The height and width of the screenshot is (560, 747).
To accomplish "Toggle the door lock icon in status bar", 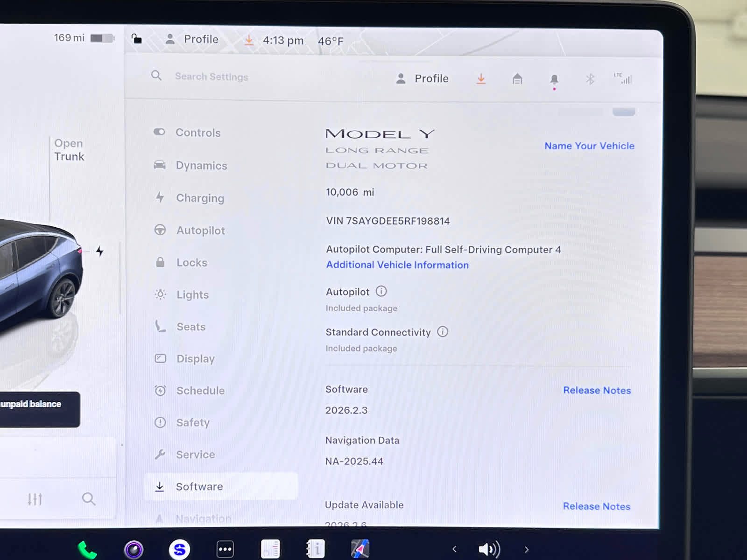I will [136, 39].
